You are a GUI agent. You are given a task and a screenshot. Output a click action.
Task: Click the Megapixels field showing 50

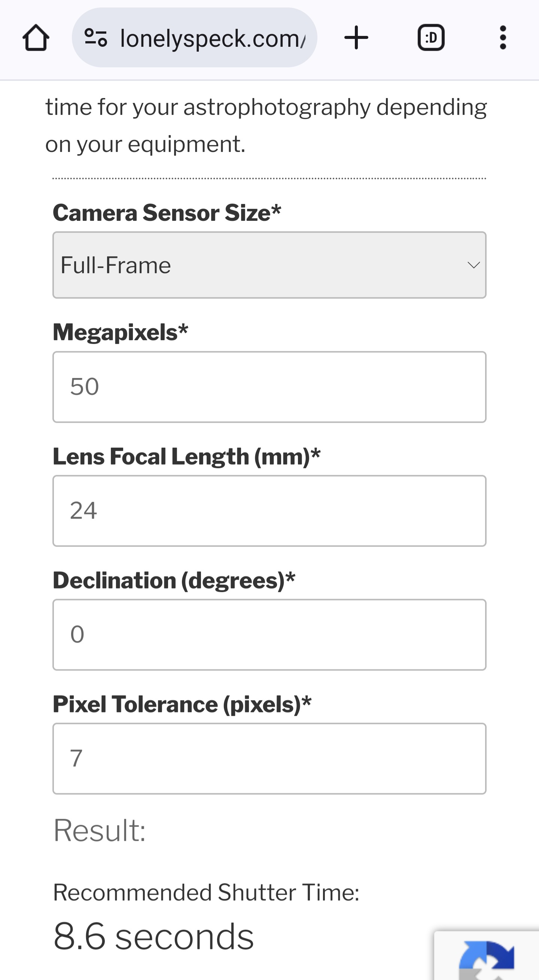point(269,387)
